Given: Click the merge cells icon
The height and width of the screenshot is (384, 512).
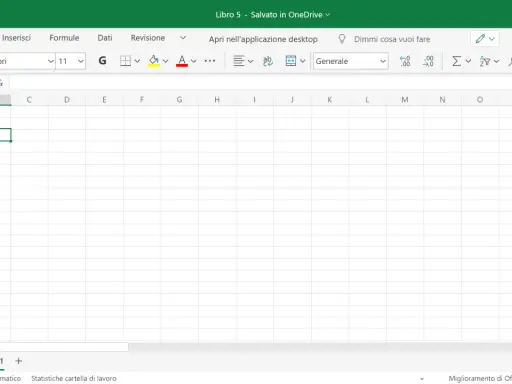Looking at the screenshot, I should 291,61.
